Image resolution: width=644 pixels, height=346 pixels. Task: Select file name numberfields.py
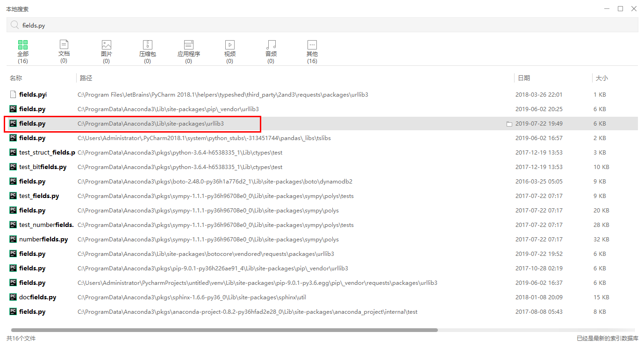43,239
